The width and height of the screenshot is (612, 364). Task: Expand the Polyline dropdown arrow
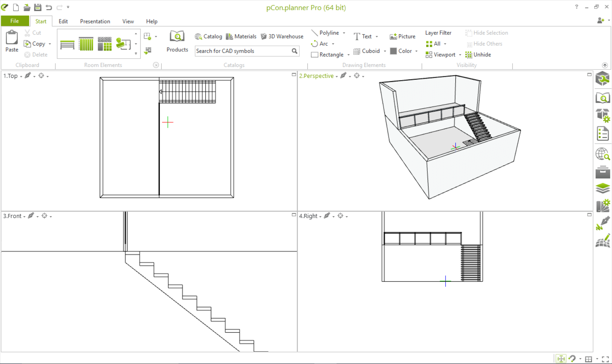click(344, 33)
